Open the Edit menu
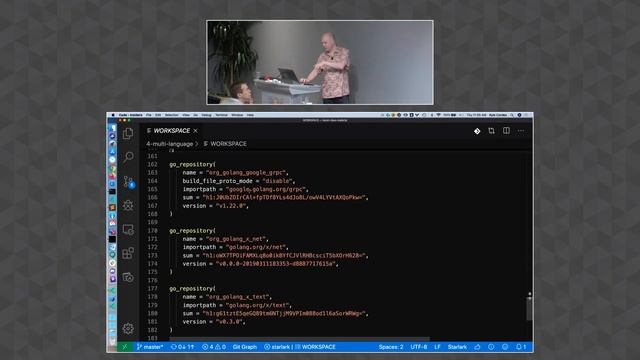 158,115
